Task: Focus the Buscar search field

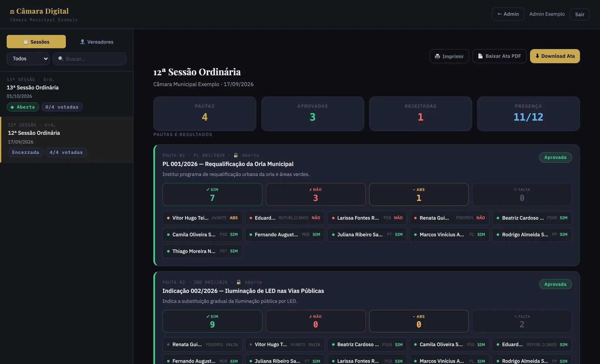Action: (89, 59)
